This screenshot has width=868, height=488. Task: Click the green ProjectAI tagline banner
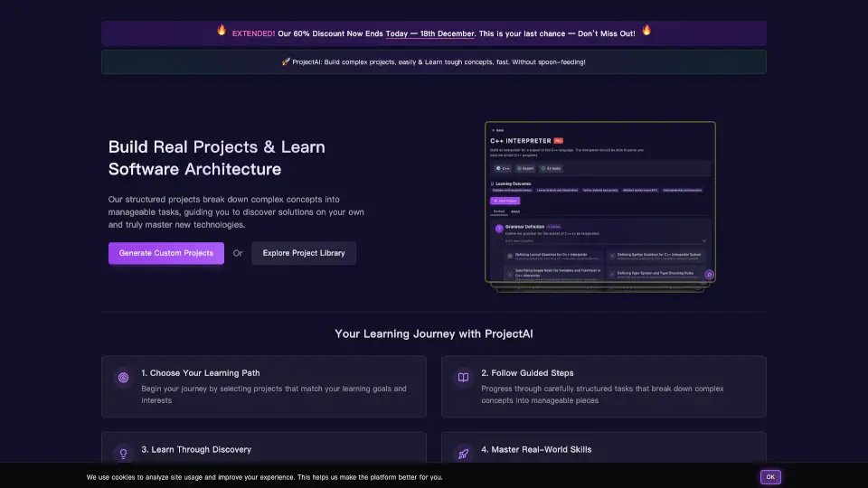(x=434, y=62)
